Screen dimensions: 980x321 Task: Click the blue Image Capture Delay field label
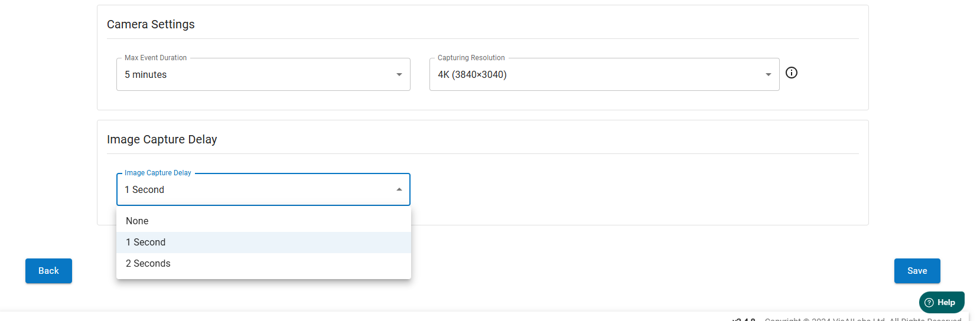pyautogui.click(x=158, y=173)
